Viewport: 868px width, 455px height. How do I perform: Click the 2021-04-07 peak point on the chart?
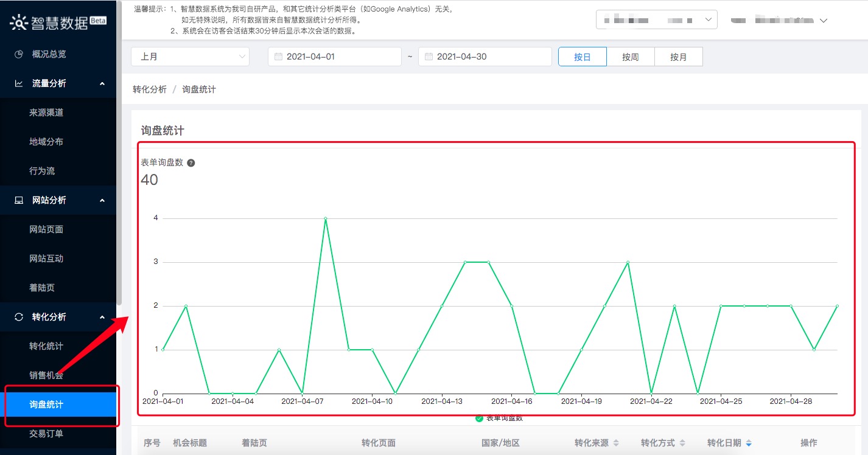click(x=326, y=218)
